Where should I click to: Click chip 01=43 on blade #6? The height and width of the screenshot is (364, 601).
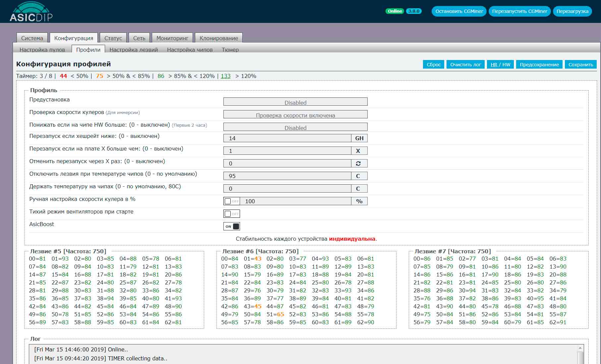253,259
